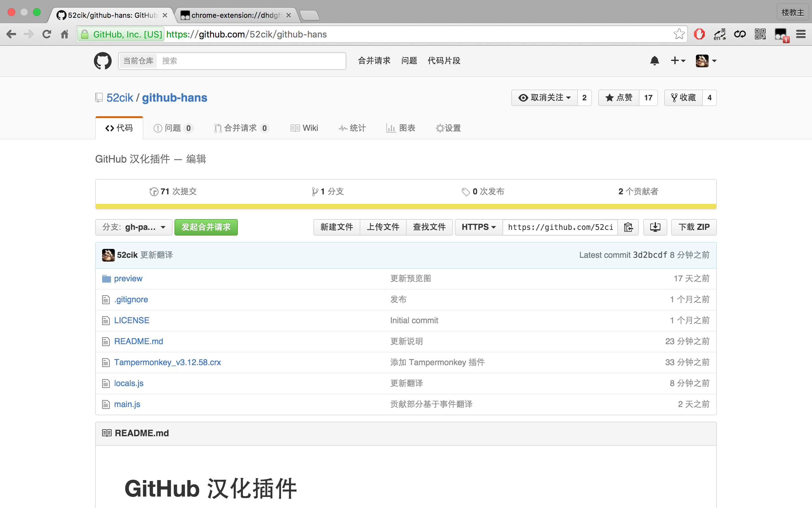The height and width of the screenshot is (508, 812).
Task: Click the red AdBlock extension icon
Action: (x=699, y=34)
